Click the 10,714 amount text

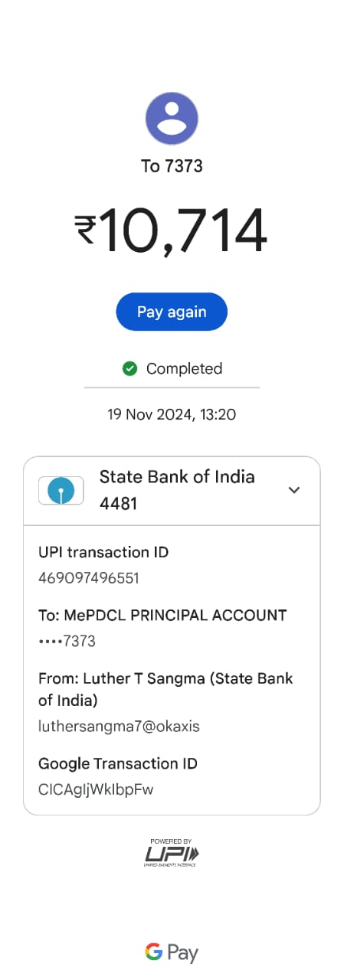pyautogui.click(x=183, y=230)
